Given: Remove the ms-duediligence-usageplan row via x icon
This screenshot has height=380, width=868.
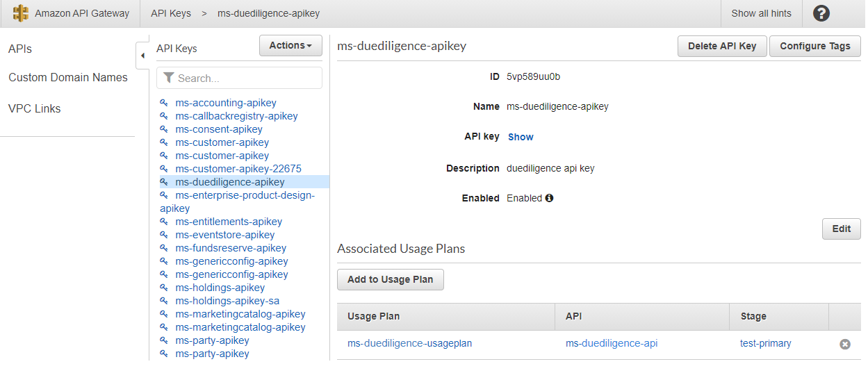Looking at the screenshot, I should [x=845, y=344].
